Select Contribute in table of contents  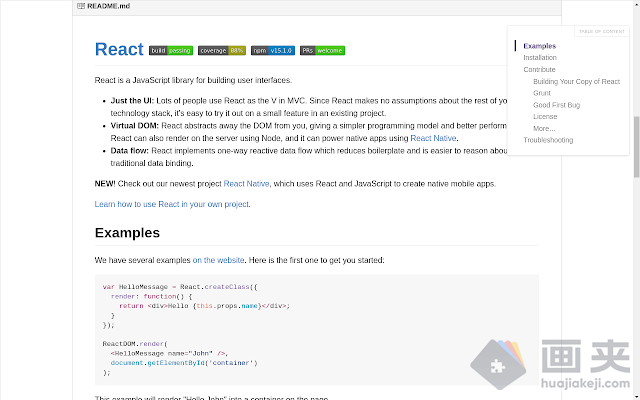pos(539,70)
